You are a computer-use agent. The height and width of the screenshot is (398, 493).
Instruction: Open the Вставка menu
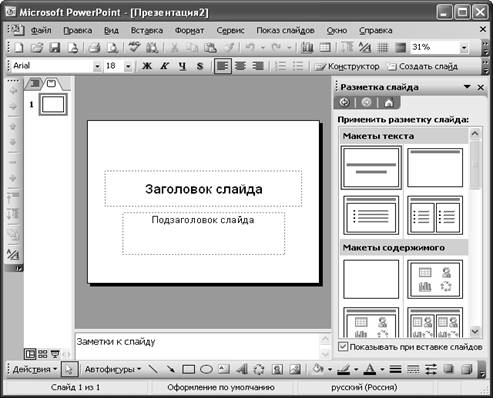(x=147, y=30)
